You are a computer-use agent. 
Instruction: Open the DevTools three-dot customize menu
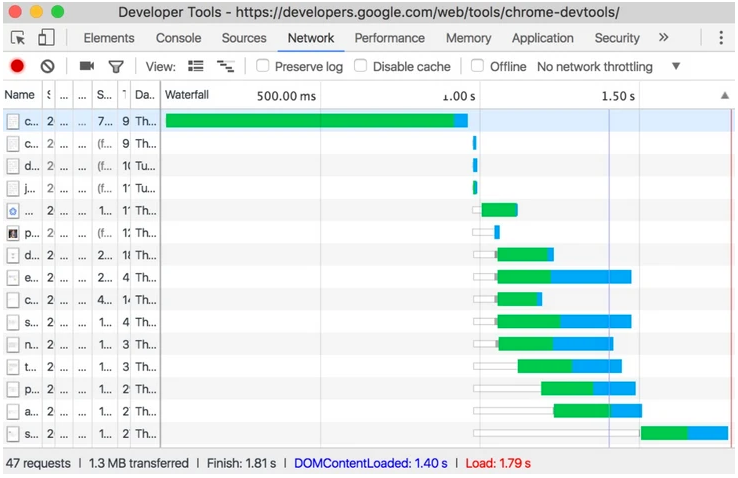pyautogui.click(x=721, y=38)
